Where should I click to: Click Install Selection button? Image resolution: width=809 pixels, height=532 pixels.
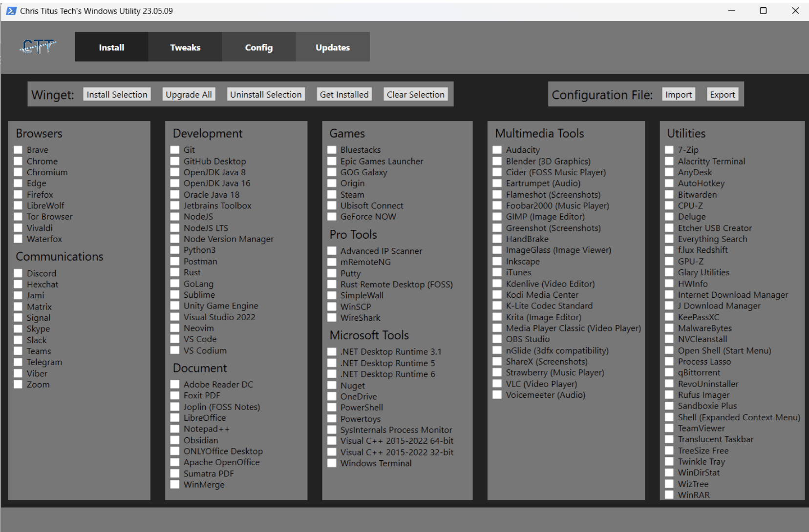[117, 94]
